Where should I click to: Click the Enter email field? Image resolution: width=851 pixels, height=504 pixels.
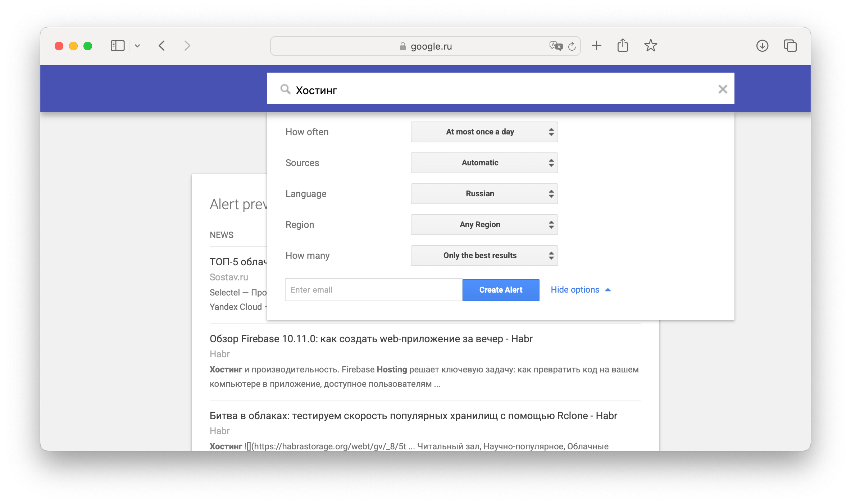coord(373,290)
